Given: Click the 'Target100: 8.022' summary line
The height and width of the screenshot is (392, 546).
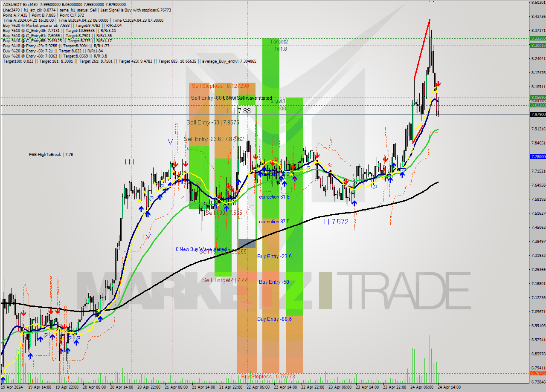Looking at the screenshot, I should (x=129, y=61).
